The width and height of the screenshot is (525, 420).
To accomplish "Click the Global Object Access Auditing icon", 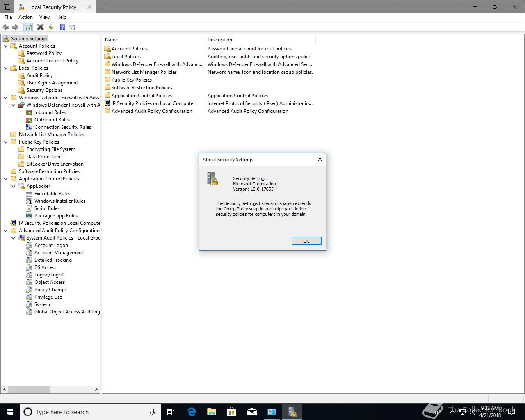I will (29, 312).
